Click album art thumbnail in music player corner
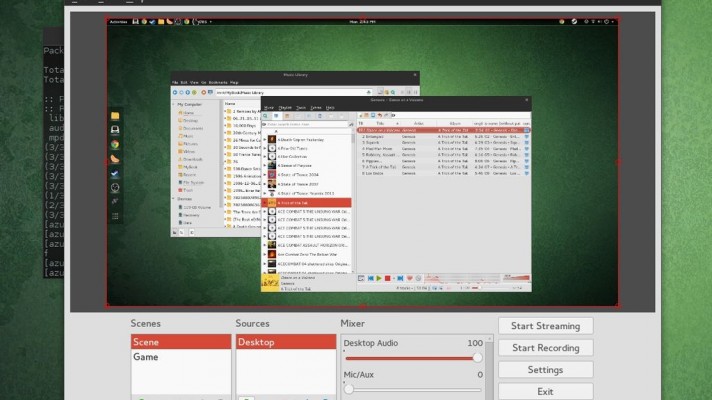 [x=270, y=282]
